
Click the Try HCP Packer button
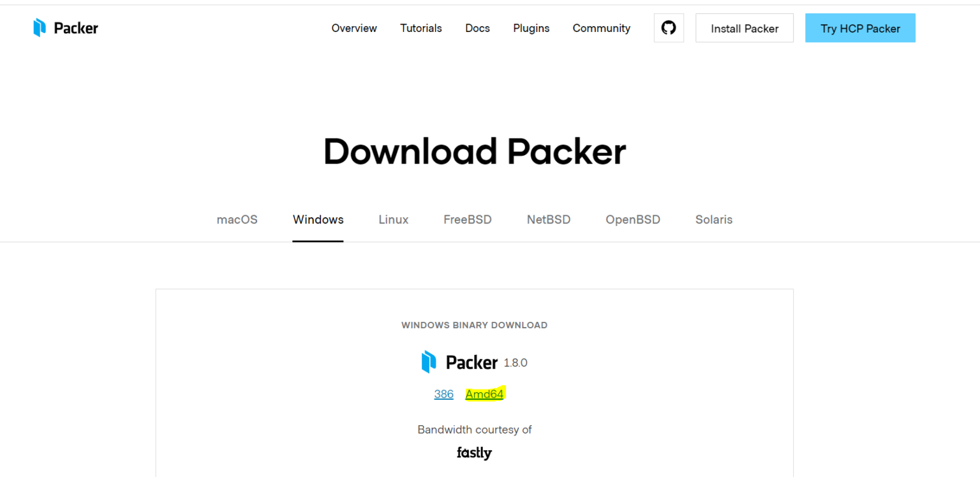pos(859,28)
